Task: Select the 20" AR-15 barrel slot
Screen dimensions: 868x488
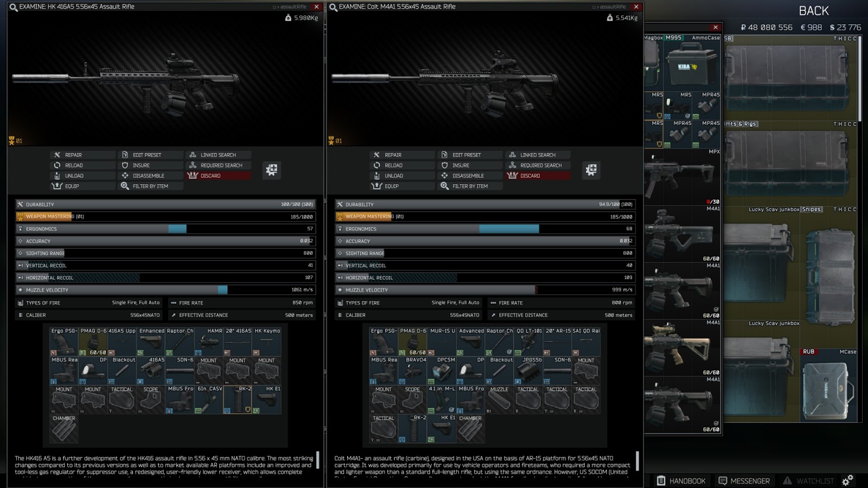Action: pos(557,342)
